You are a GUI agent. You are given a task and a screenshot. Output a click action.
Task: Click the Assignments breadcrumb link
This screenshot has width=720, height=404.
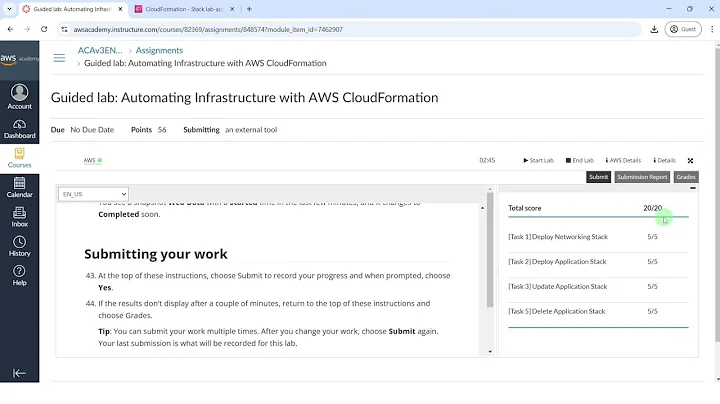[x=159, y=50]
